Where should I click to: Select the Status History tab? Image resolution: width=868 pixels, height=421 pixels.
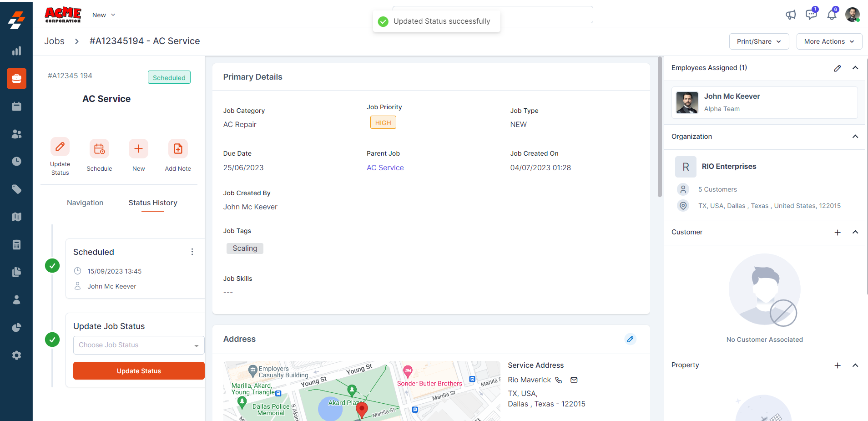(153, 203)
